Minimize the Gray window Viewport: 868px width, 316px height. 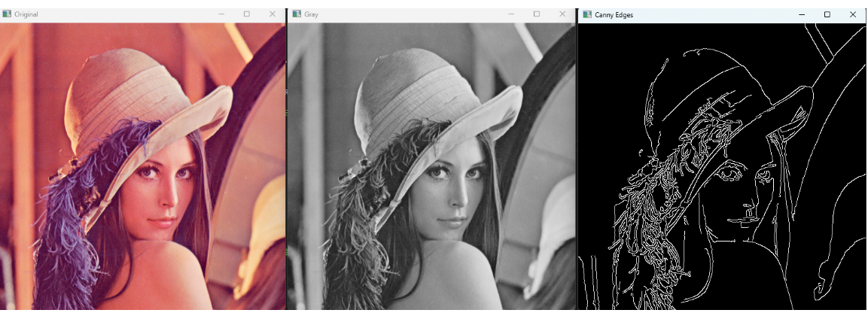point(511,14)
